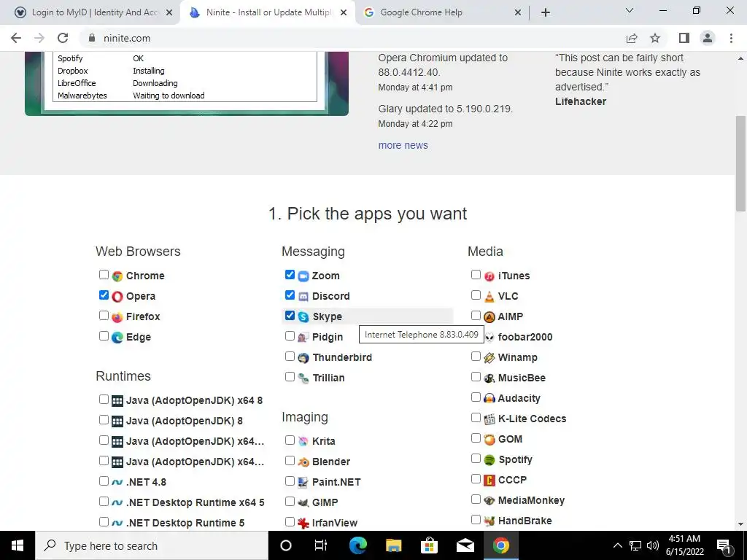This screenshot has width=747, height=560.
Task: Click the Zoom camera icon
Action: 303,276
